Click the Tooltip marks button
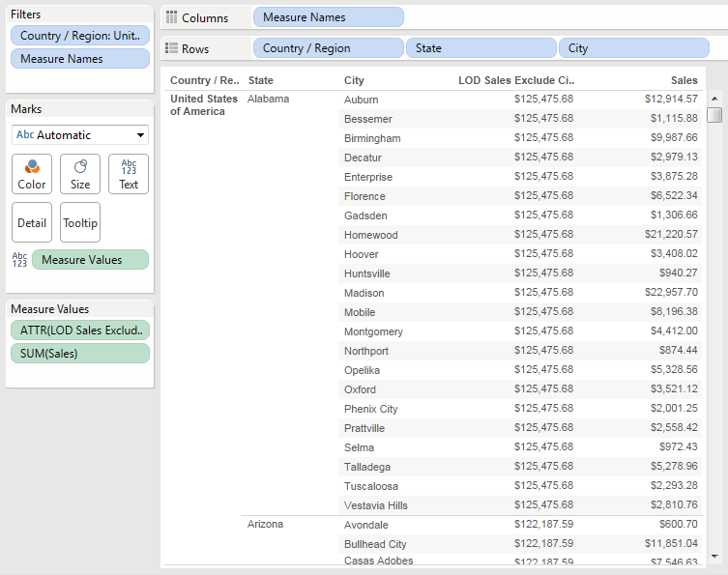 pyautogui.click(x=80, y=222)
